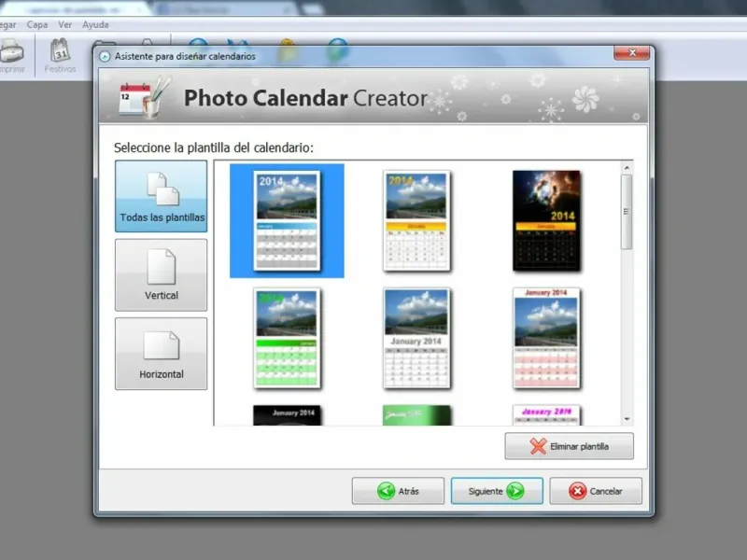
Task: Open the Ayuda menu in main window
Action: pos(95,25)
